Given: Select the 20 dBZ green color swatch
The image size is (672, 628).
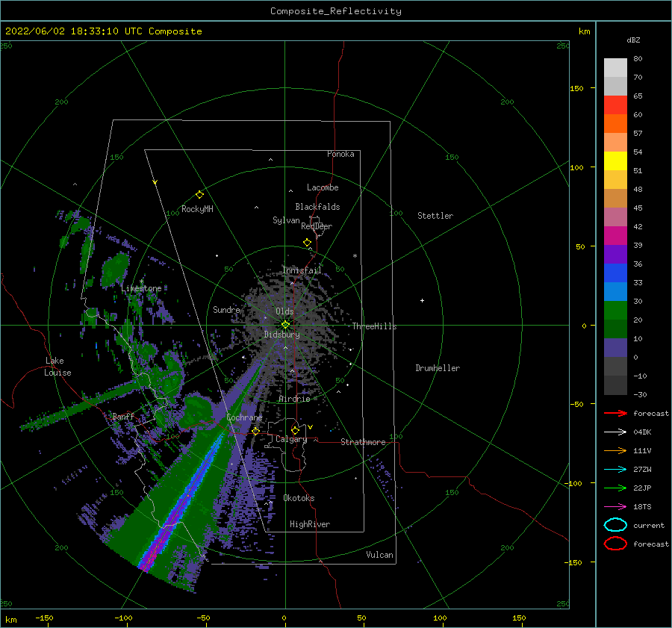Looking at the screenshot, I should (x=615, y=311).
